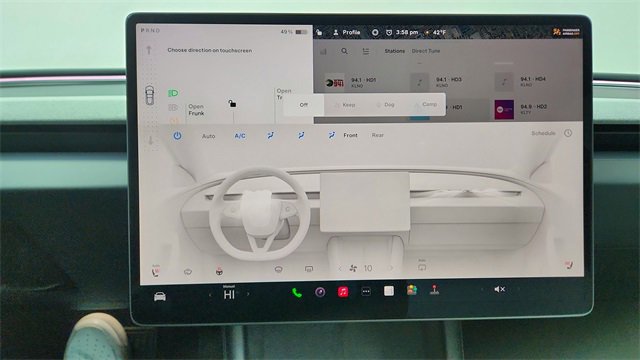Open the Arcade joystick app
This screenshot has width=640, height=360.
pos(434,289)
